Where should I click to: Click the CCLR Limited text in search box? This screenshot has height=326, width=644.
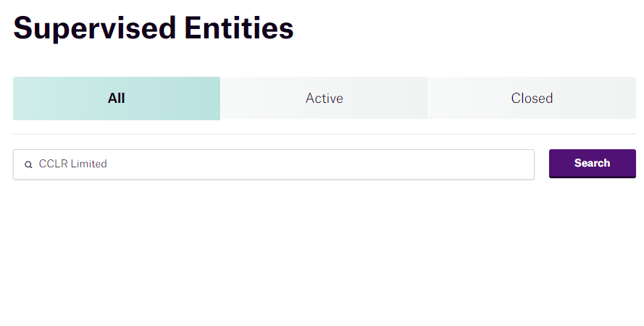click(72, 164)
